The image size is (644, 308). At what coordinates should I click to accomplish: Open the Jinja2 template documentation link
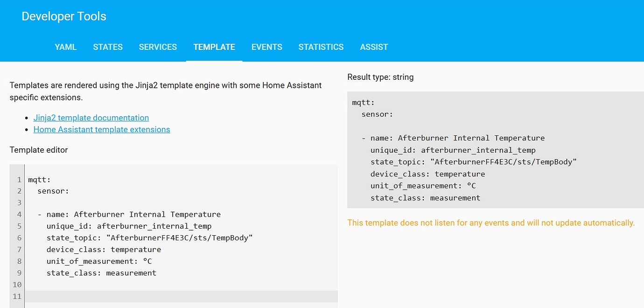pos(91,118)
